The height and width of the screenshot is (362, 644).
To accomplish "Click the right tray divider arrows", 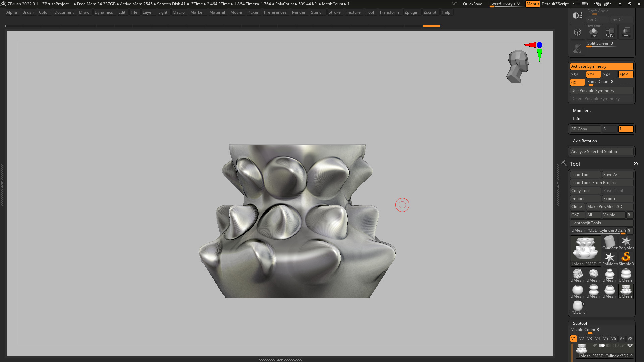I will [558, 184].
